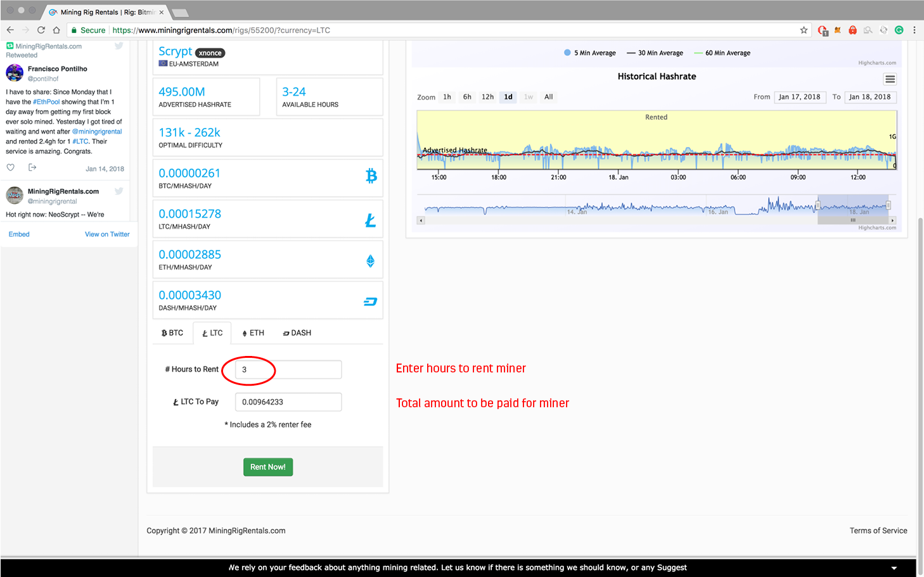Image resolution: width=924 pixels, height=577 pixels.
Task: Click the Rent Now! button
Action: click(268, 467)
